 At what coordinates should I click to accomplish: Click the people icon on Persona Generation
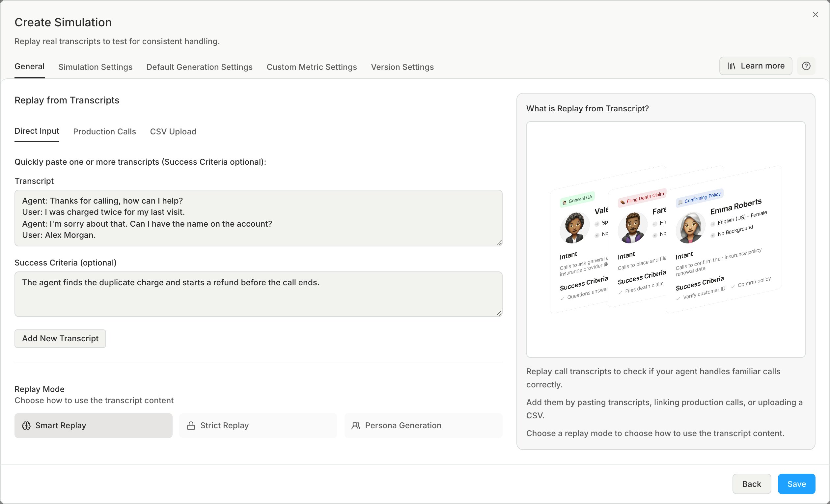point(356,426)
